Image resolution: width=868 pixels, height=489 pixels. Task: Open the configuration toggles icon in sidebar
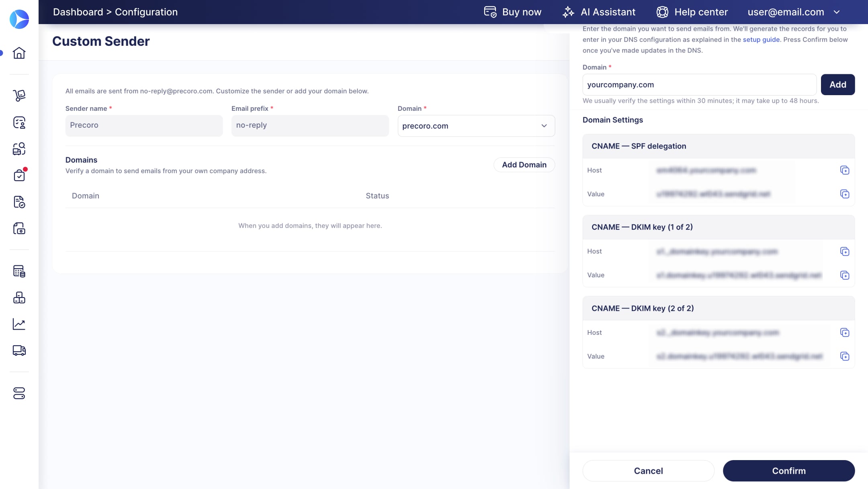point(19,393)
